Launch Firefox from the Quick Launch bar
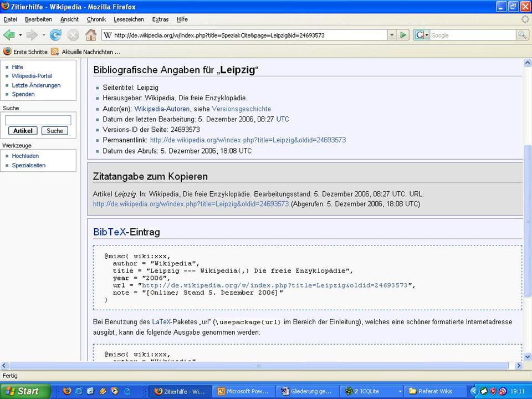 tap(67, 391)
